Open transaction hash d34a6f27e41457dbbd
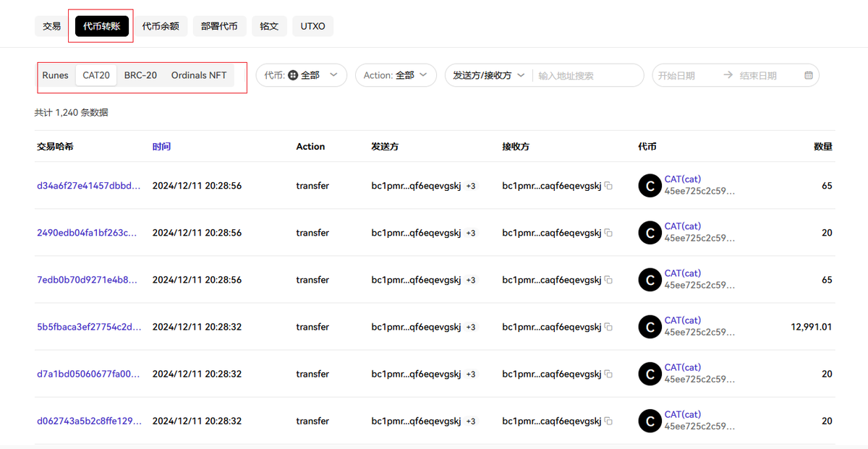Screen dimensions: 868x449 (x=89, y=186)
